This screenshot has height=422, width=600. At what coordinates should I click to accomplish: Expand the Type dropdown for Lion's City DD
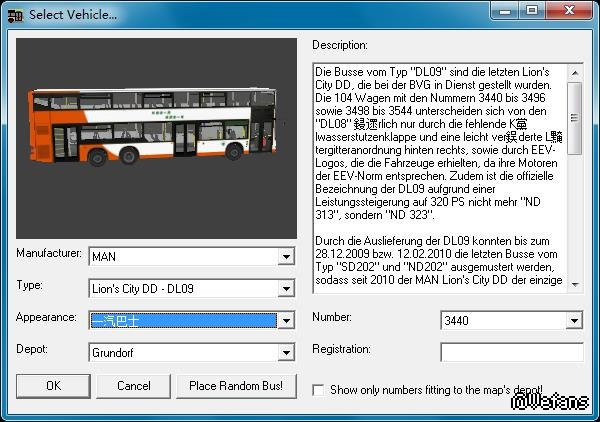tap(287, 289)
